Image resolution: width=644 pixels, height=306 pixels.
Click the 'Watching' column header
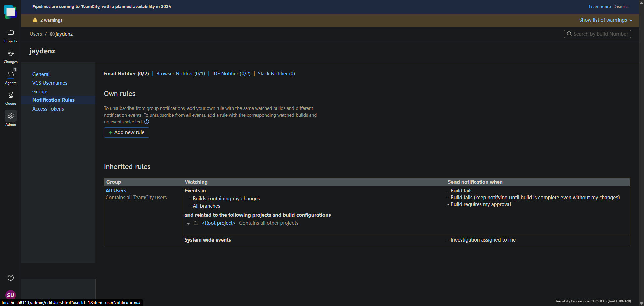tap(196, 182)
